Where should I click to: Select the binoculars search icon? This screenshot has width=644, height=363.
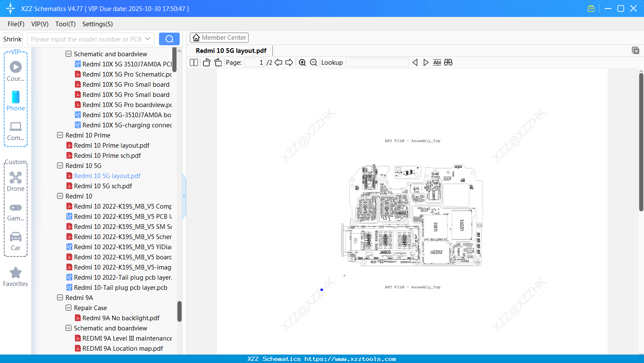pyautogui.click(x=448, y=62)
